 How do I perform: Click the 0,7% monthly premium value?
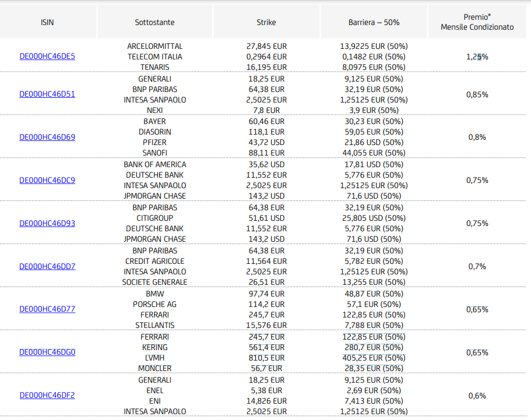477,266
